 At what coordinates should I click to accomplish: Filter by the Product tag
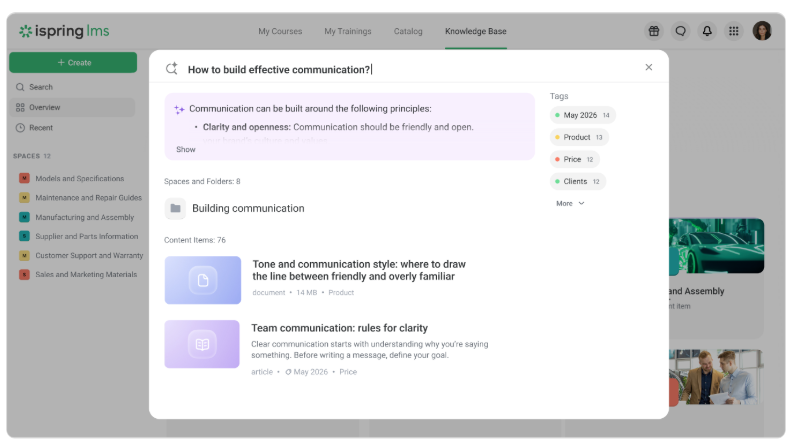tap(579, 137)
